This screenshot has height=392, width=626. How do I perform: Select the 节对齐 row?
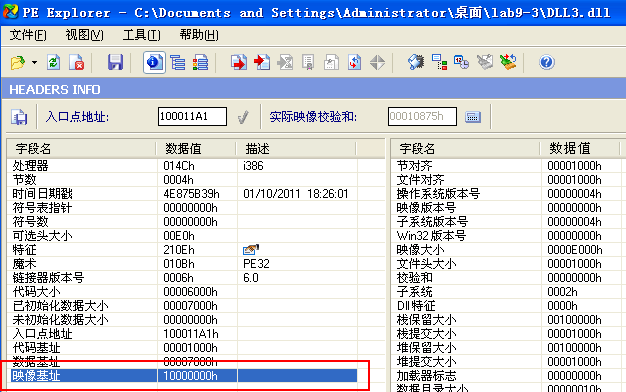pos(508,166)
